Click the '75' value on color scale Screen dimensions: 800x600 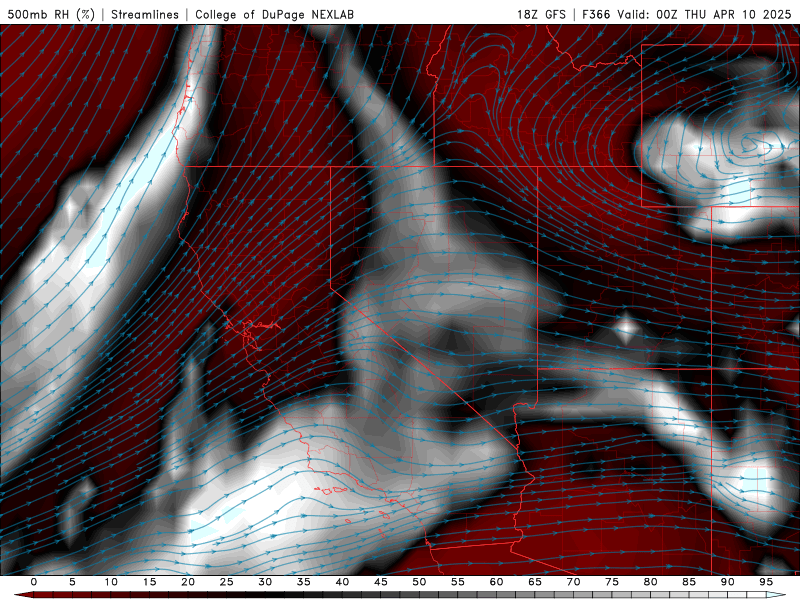tap(611, 582)
